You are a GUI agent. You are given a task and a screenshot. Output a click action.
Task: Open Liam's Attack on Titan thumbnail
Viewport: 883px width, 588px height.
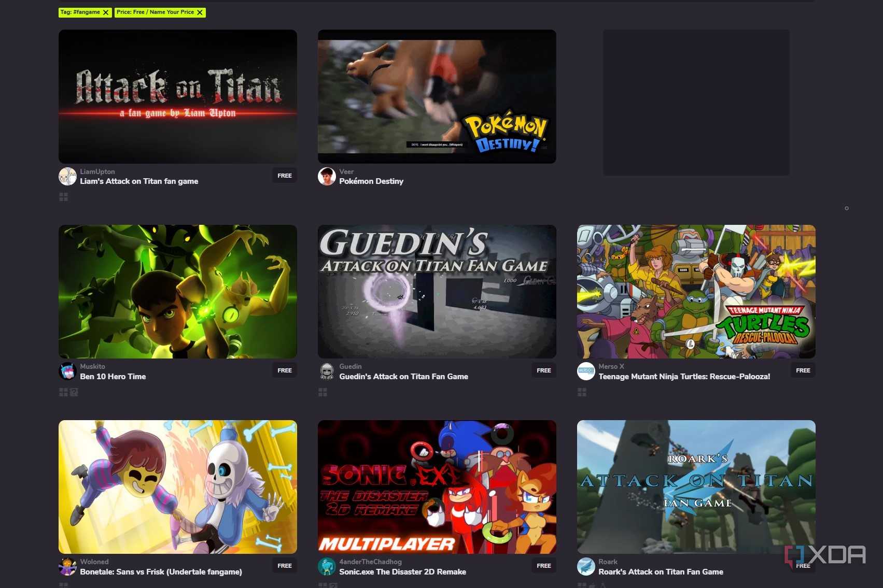(178, 96)
